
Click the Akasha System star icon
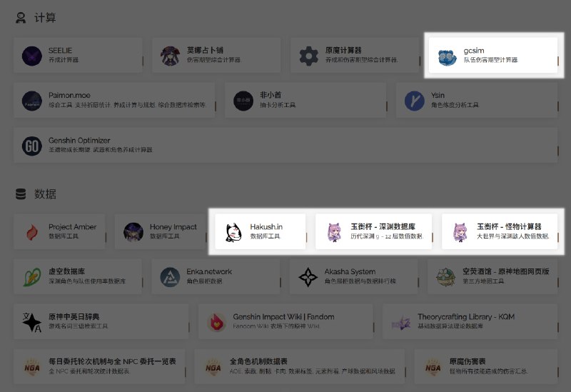(x=308, y=276)
